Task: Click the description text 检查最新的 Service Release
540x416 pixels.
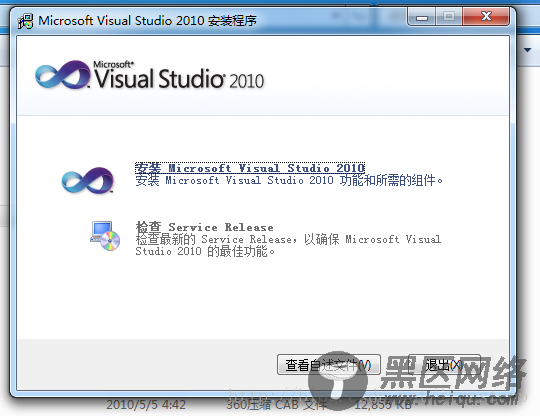Action: click(x=288, y=245)
